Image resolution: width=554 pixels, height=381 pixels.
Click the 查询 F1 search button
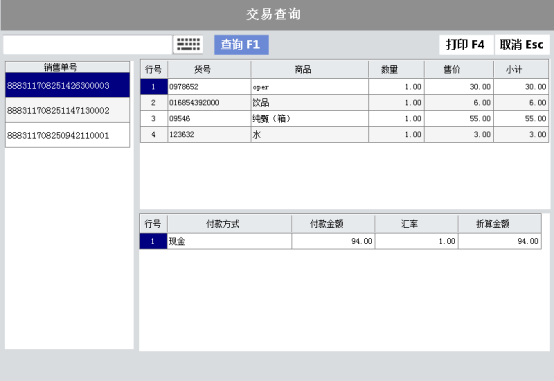pyautogui.click(x=241, y=45)
